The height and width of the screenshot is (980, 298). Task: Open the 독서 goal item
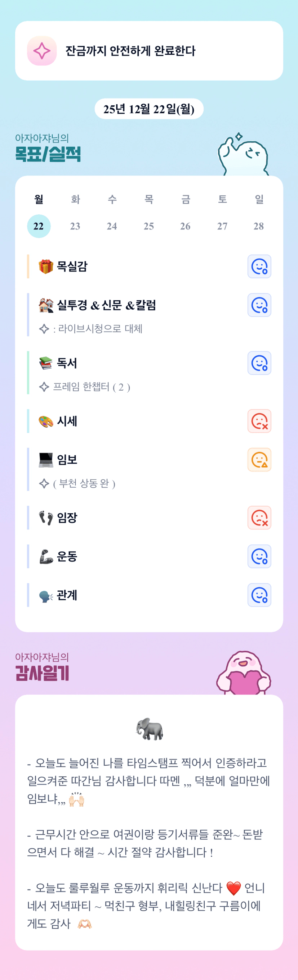coord(67,363)
